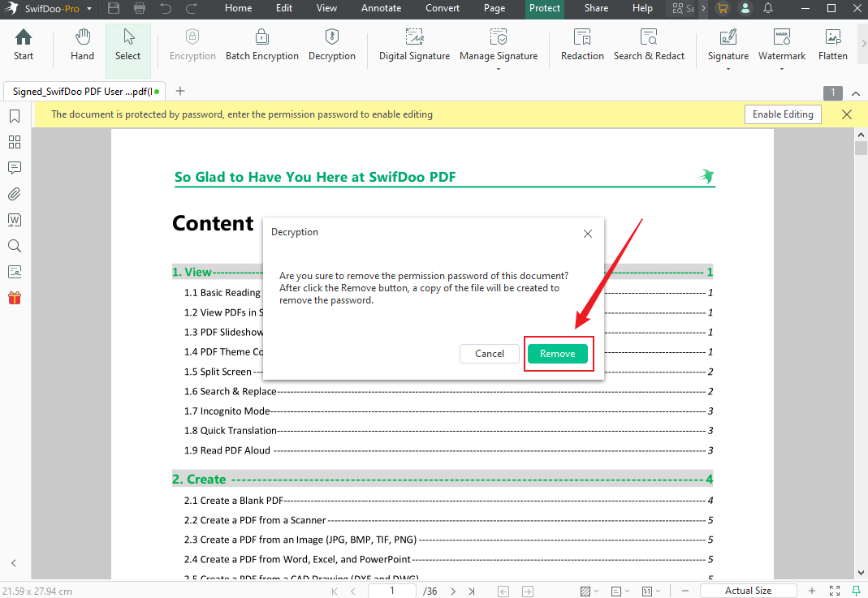Select the Hand tool

82,44
